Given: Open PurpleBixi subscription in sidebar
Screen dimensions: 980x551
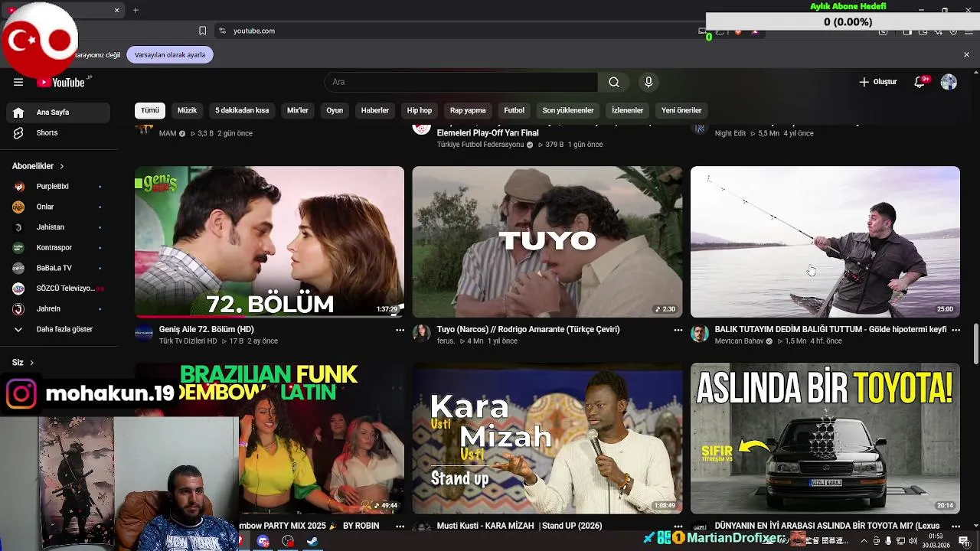Looking at the screenshot, I should coord(58,186).
